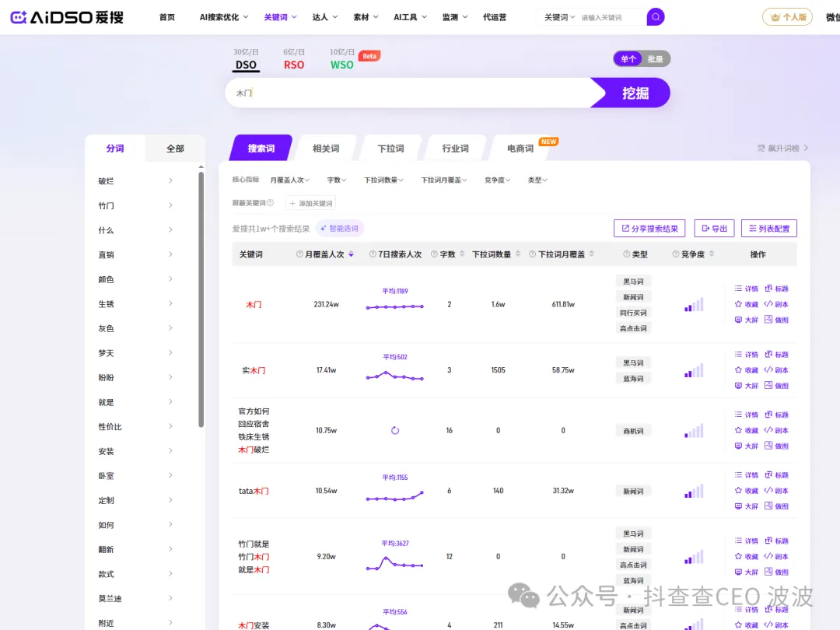Click the help icon next to 屏蔽关键词

click(271, 203)
